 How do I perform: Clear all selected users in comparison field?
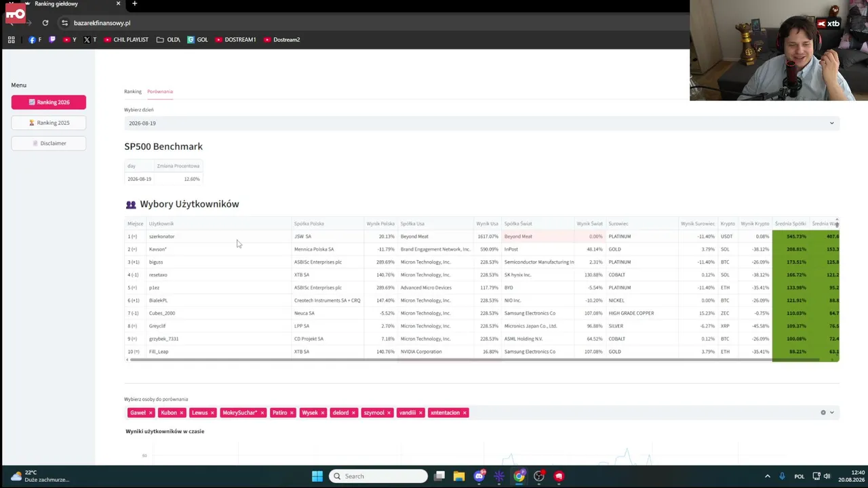coord(823,413)
